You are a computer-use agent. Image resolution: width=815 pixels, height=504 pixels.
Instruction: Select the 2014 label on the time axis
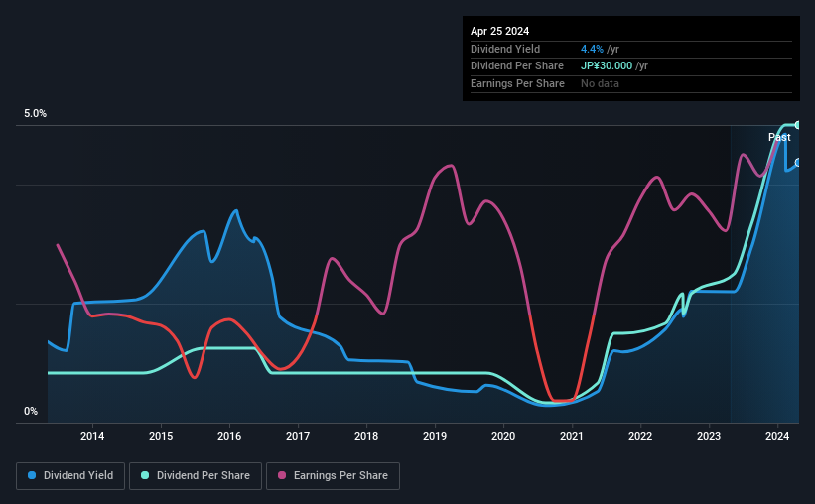(x=92, y=436)
